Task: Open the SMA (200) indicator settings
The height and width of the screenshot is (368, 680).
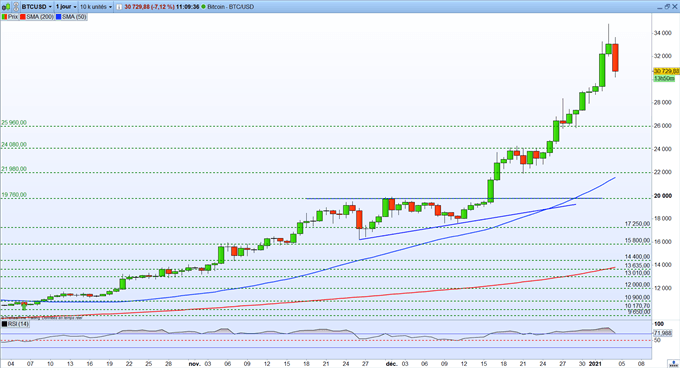Action: [40, 17]
